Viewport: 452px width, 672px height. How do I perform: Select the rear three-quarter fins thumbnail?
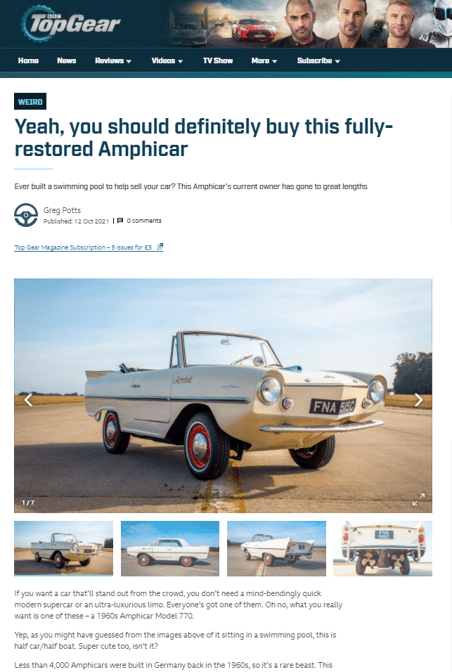coord(276,548)
